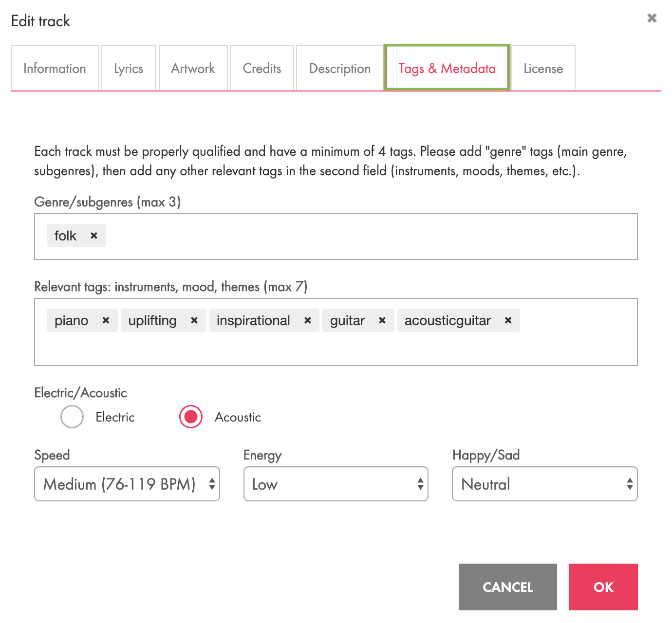
Task: Open the Credits tab
Action: (x=262, y=68)
